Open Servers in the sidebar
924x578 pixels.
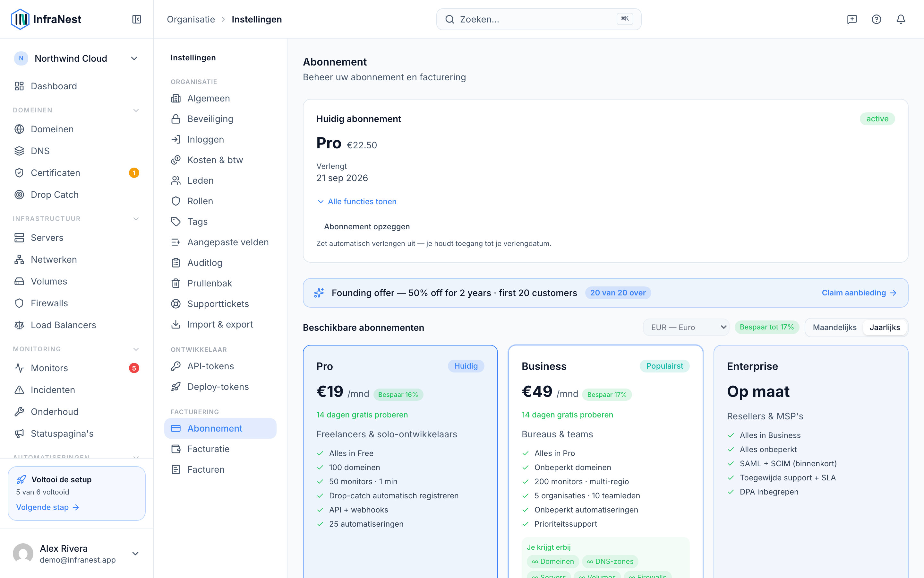76,238
